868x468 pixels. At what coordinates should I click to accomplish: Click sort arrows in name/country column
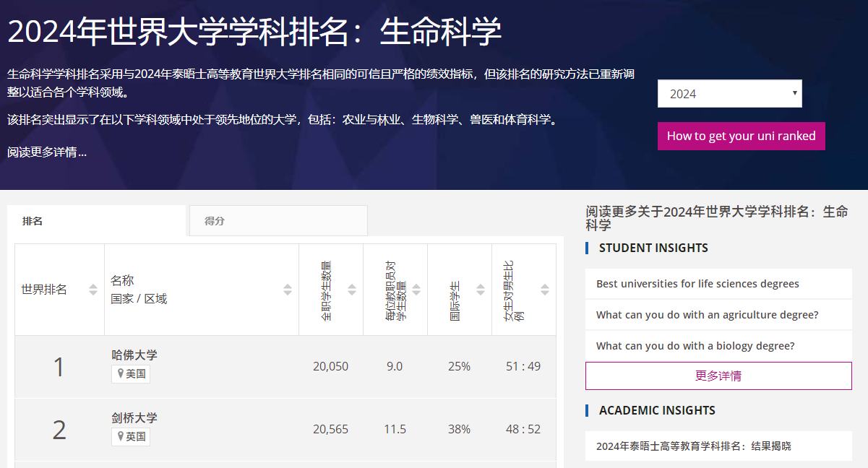click(x=288, y=290)
